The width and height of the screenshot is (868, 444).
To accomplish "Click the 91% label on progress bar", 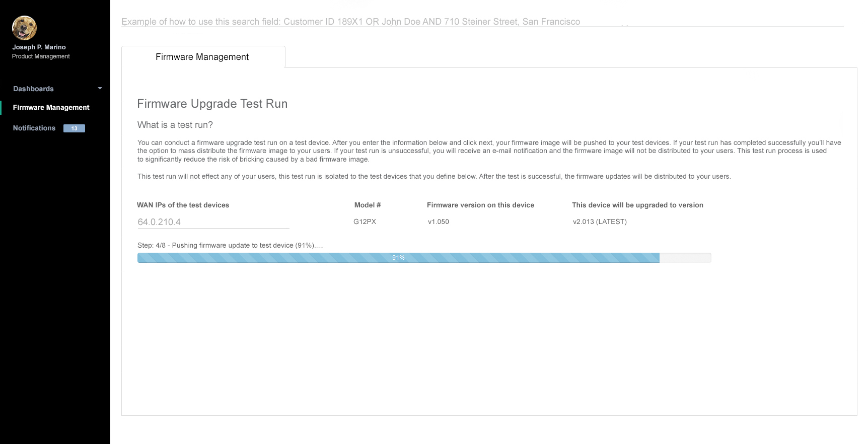I will pos(398,258).
